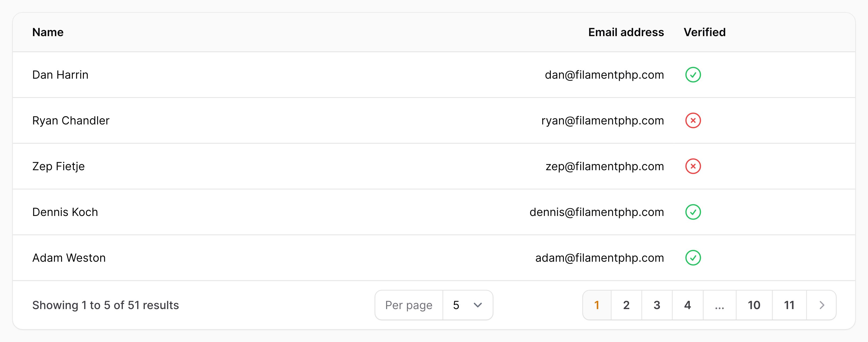
Task: Click the dennis@filamentphp.com email
Action: [x=597, y=212]
